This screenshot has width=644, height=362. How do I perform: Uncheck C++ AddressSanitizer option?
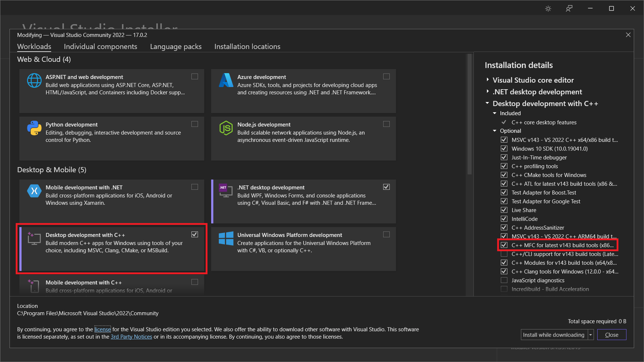click(504, 227)
